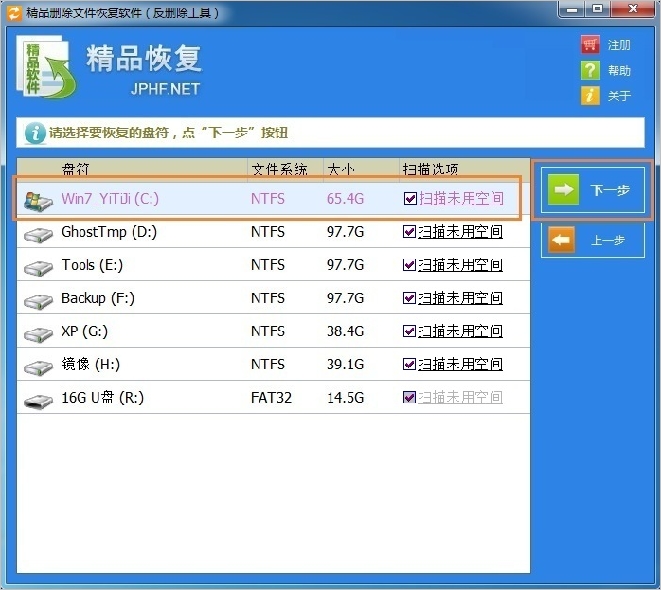
Task: Uncheck 扫描未用空间 for Win7 YiTiJi (C:)
Action: point(410,198)
